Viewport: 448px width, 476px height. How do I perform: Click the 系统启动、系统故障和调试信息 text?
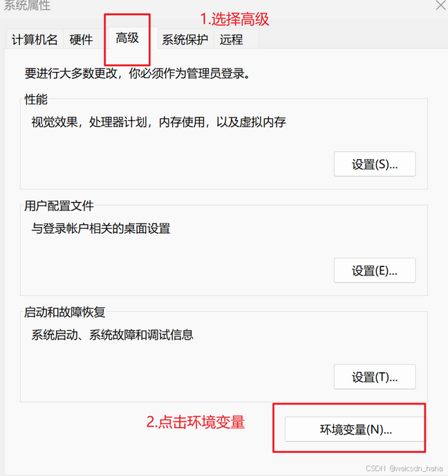112,335
